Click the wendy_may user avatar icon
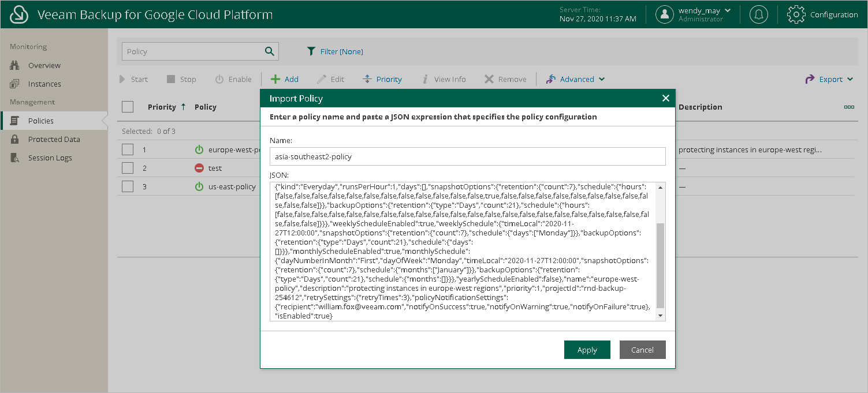Image resolution: width=868 pixels, height=393 pixels. coord(665,14)
